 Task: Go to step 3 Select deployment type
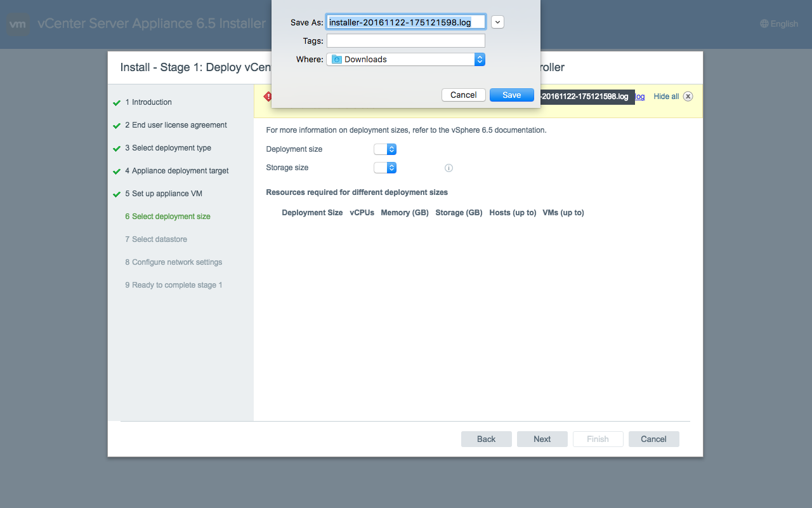[168, 148]
